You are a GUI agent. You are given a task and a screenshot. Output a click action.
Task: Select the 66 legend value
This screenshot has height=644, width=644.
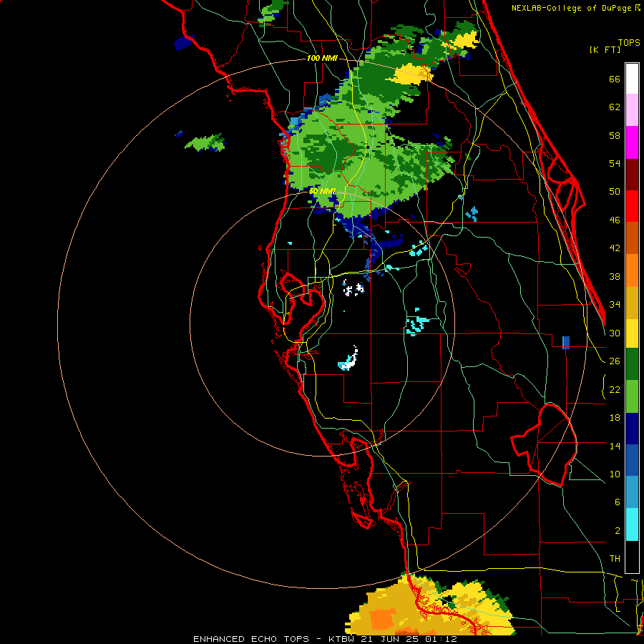click(x=615, y=79)
